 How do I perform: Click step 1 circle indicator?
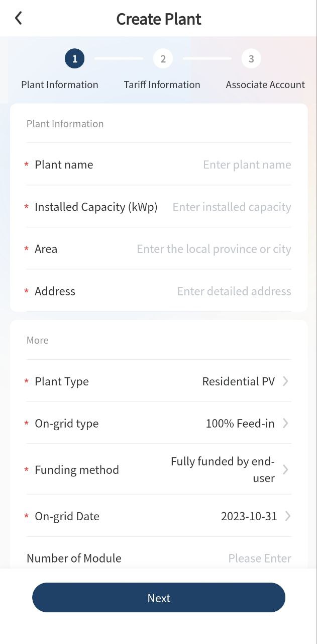coord(74,59)
